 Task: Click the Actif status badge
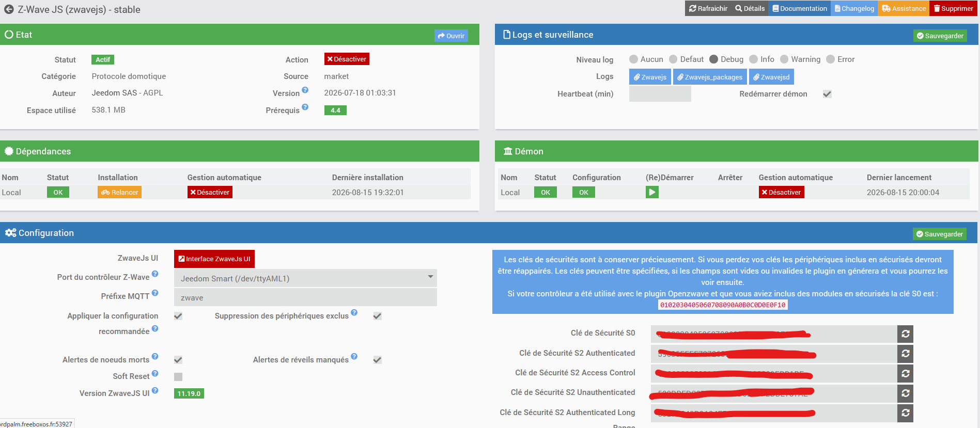point(103,59)
